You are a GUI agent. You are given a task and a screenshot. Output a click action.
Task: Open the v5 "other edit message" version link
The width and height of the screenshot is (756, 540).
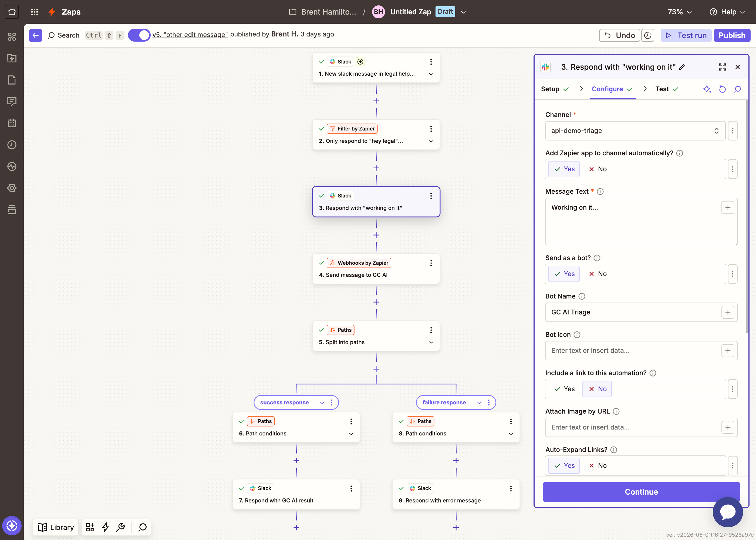(190, 34)
